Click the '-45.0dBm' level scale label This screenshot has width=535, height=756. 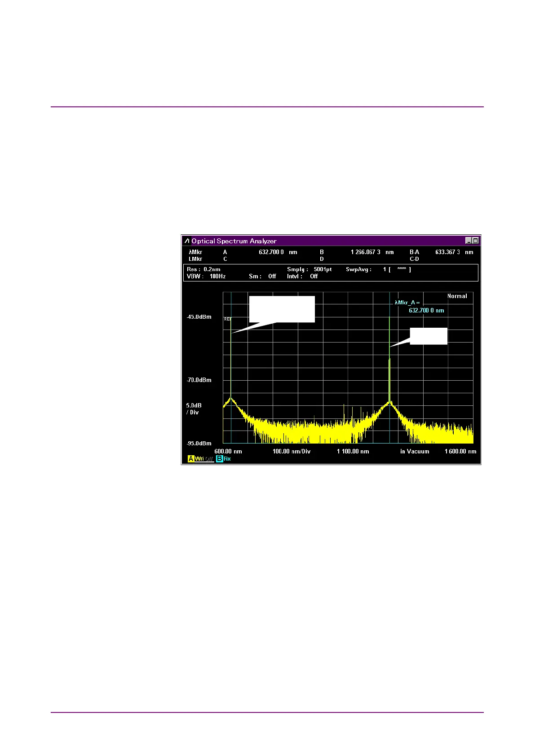[x=199, y=317]
